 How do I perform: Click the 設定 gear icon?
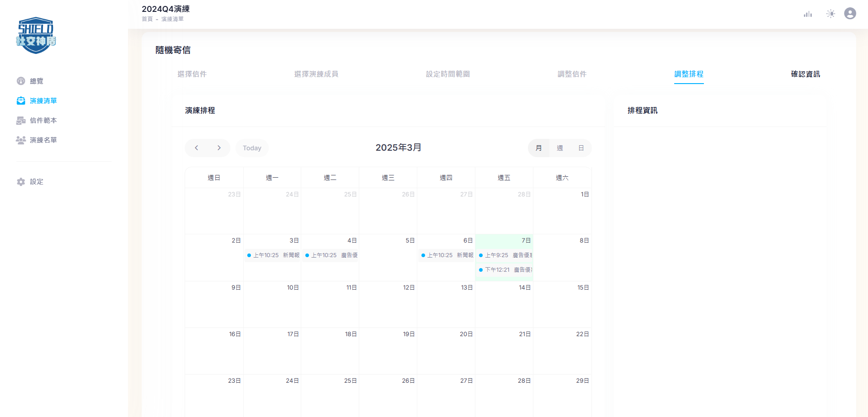pyautogui.click(x=21, y=182)
